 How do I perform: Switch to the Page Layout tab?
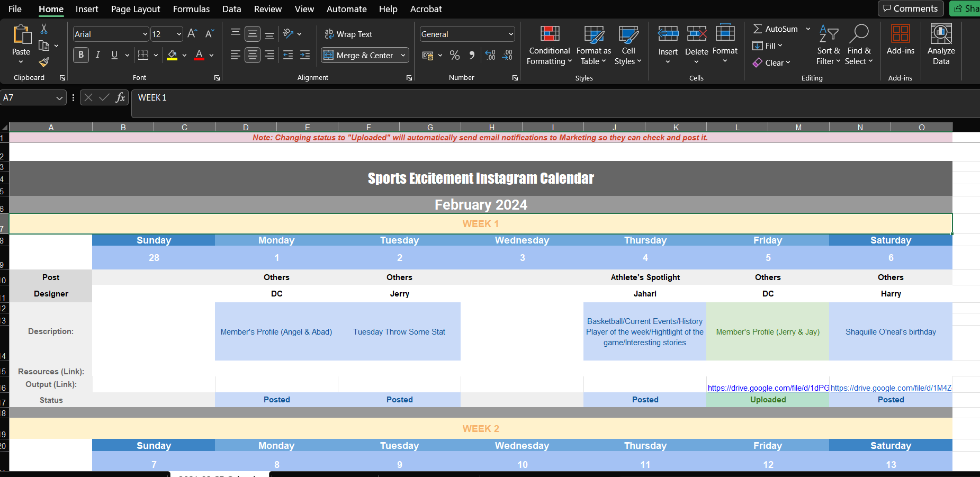[136, 9]
